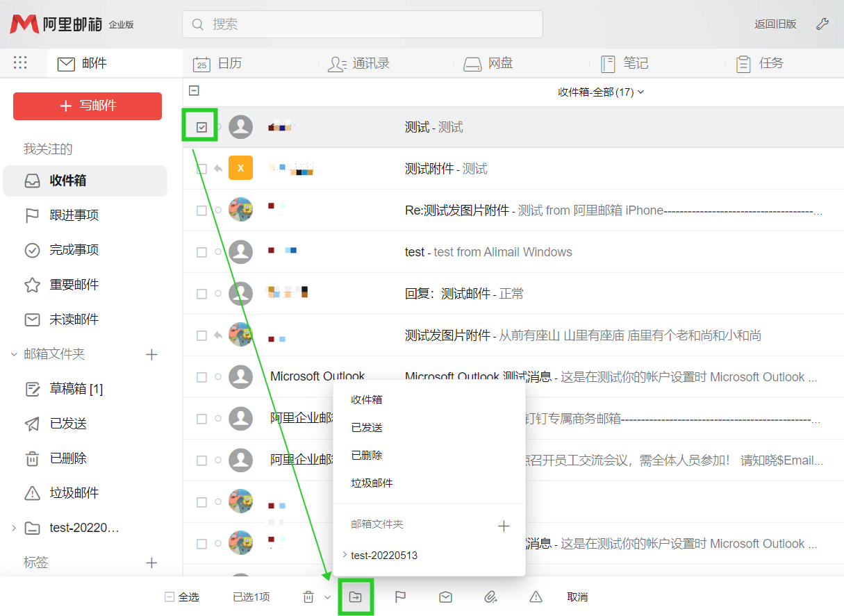Select the move-to-folder icon in bottom toolbar
This screenshot has height=616, width=844.
tap(356, 596)
